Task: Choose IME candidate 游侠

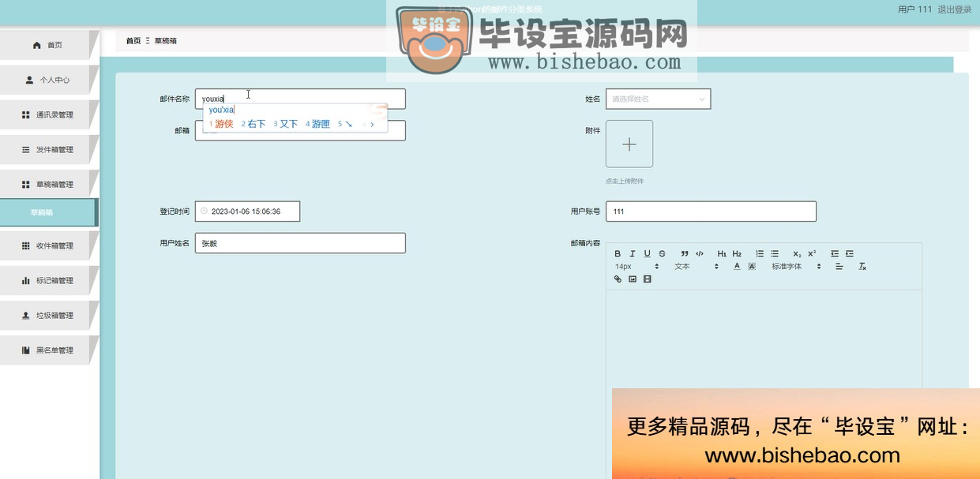Action: point(221,124)
